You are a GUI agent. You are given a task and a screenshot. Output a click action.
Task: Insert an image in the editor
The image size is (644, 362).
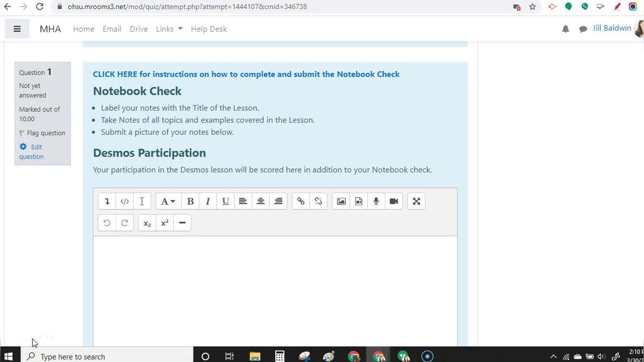coord(341,201)
